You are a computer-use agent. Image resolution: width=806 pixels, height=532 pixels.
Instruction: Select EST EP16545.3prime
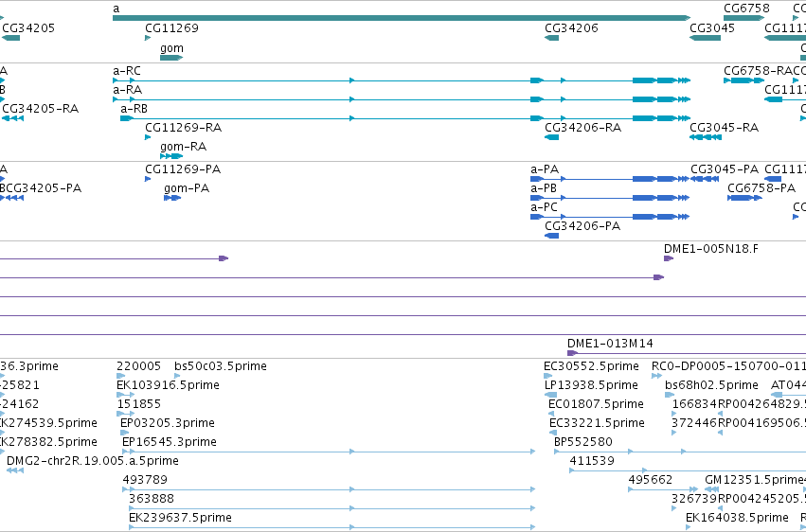point(329,452)
